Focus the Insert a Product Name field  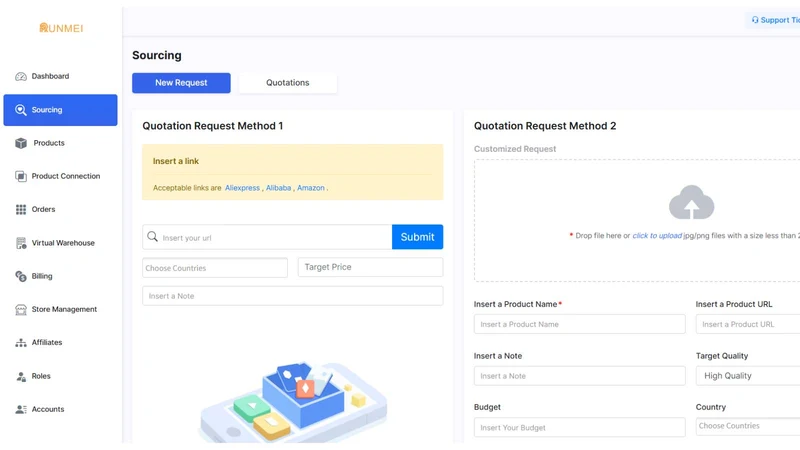[x=580, y=324]
